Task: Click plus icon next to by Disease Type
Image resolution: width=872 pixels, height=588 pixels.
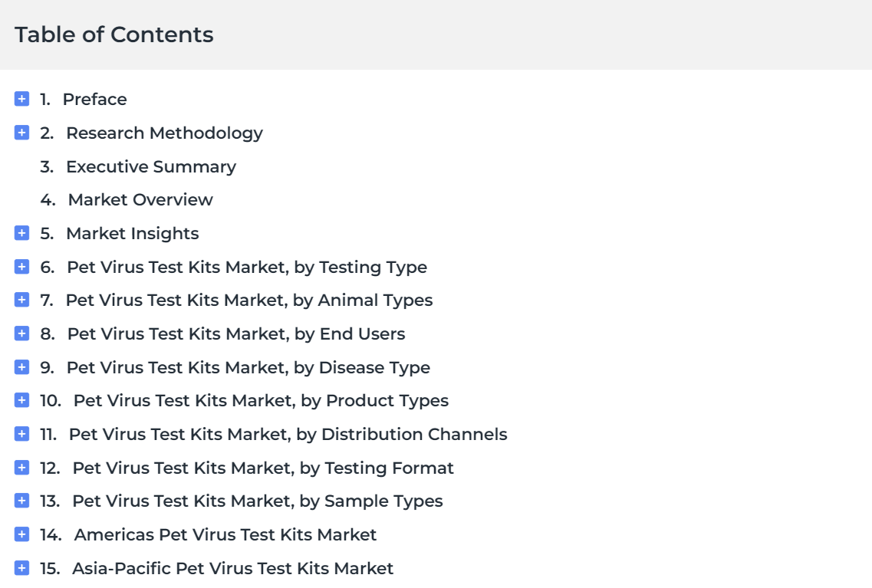Action: tap(21, 366)
